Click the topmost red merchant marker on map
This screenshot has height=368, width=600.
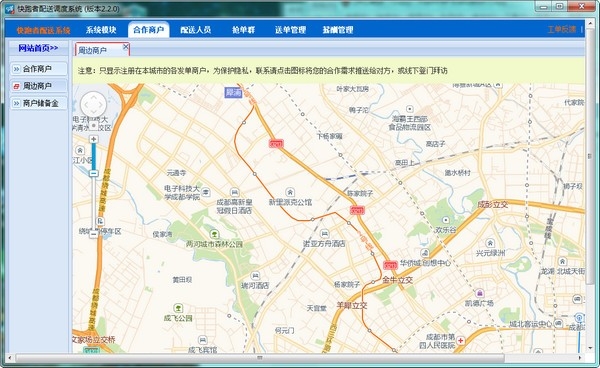276,143
